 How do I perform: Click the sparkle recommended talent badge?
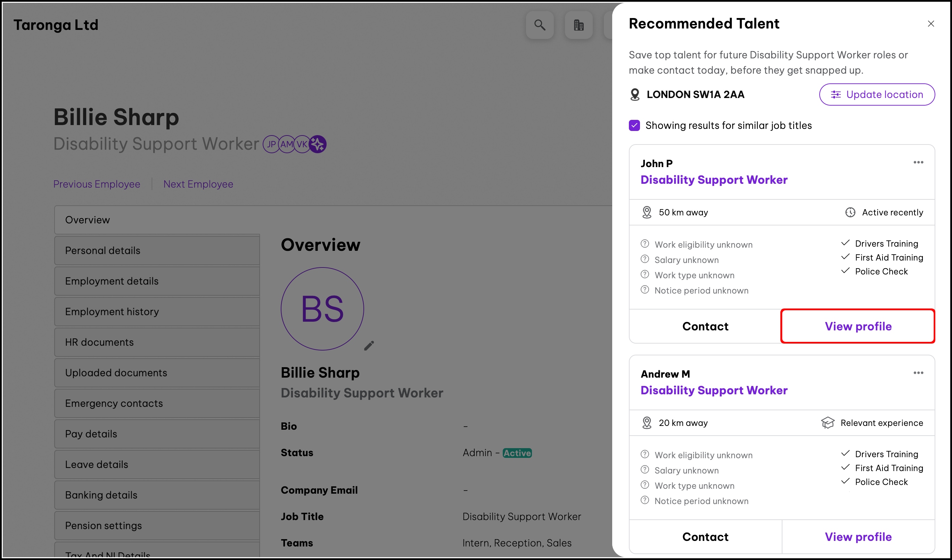coord(318,144)
